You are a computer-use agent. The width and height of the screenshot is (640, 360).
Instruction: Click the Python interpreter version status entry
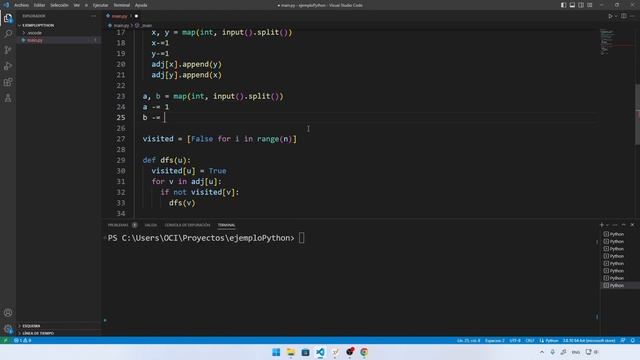coord(589,340)
